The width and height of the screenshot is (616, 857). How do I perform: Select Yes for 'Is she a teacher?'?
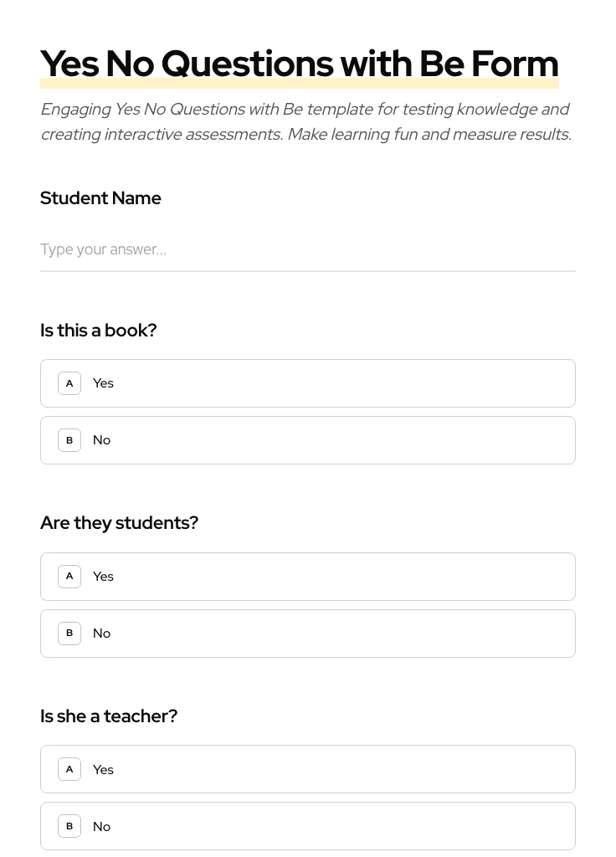(308, 768)
